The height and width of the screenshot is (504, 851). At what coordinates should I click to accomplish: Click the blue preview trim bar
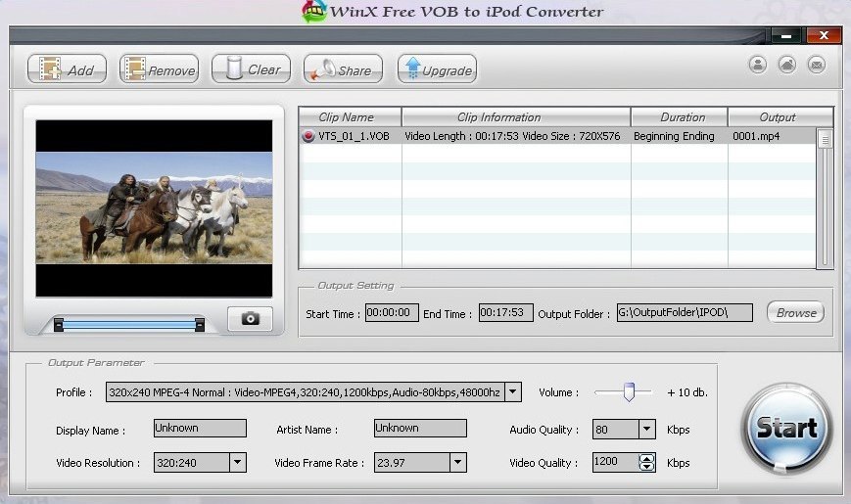point(129,325)
